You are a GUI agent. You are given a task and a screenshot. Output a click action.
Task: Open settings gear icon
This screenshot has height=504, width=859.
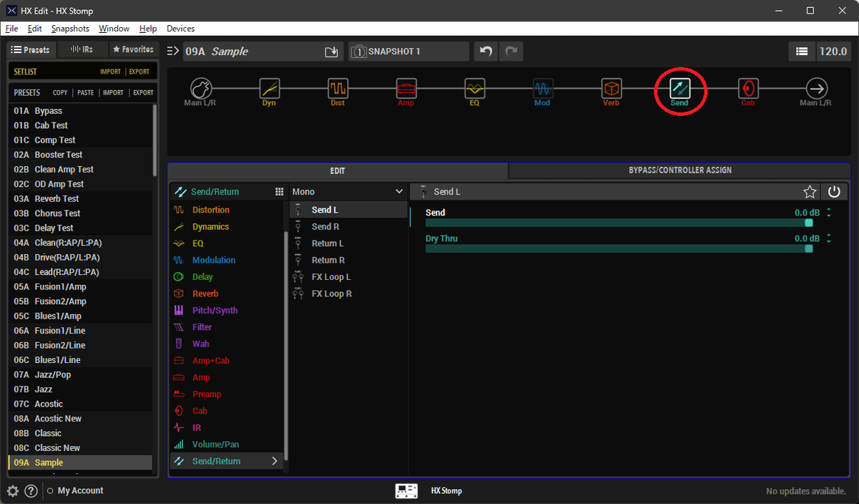[13, 491]
